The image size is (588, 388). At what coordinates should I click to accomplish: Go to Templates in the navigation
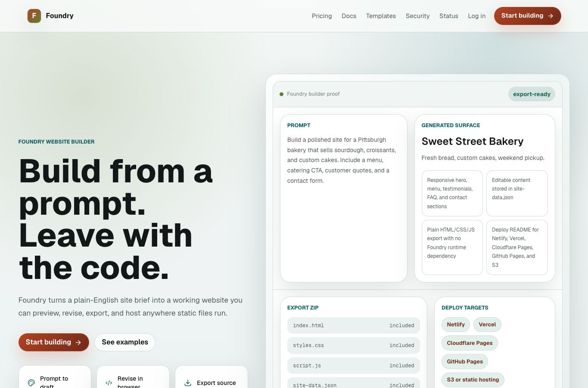[381, 16]
